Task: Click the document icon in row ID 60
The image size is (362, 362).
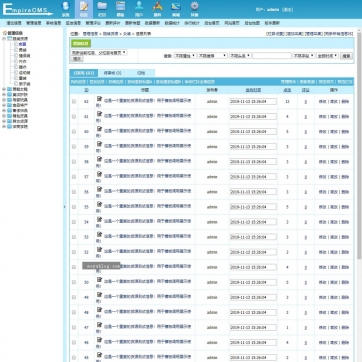Action: 99,129
